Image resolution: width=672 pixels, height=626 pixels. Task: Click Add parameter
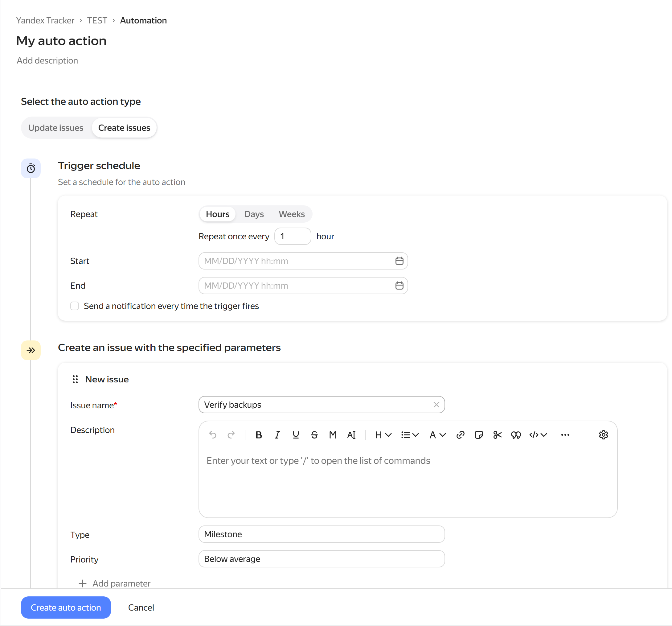click(114, 583)
